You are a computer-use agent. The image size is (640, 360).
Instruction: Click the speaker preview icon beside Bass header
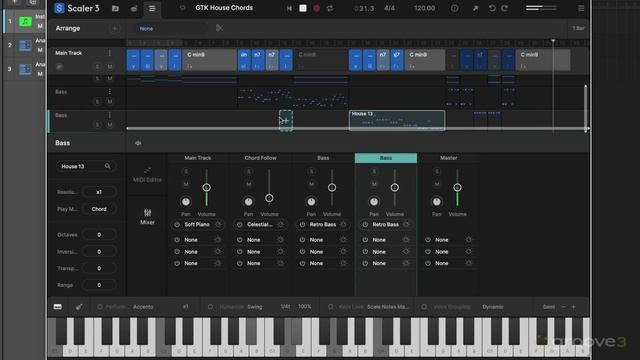tap(138, 143)
